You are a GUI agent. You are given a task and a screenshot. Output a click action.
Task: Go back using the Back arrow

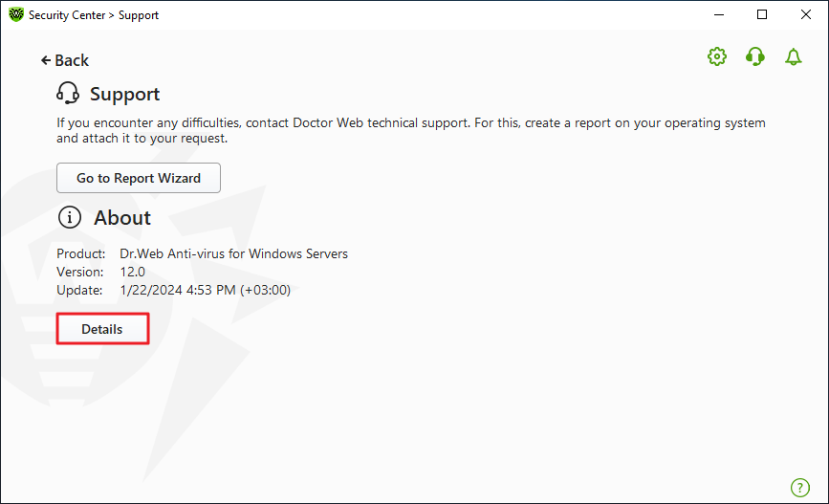point(64,60)
